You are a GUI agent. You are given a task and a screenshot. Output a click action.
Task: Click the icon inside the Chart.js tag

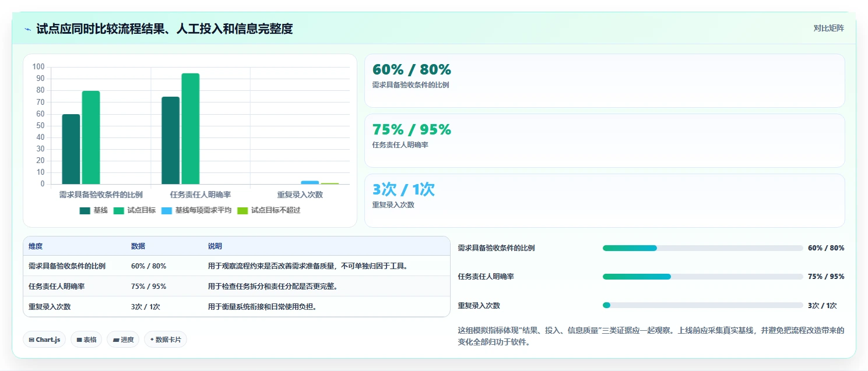coord(31,340)
